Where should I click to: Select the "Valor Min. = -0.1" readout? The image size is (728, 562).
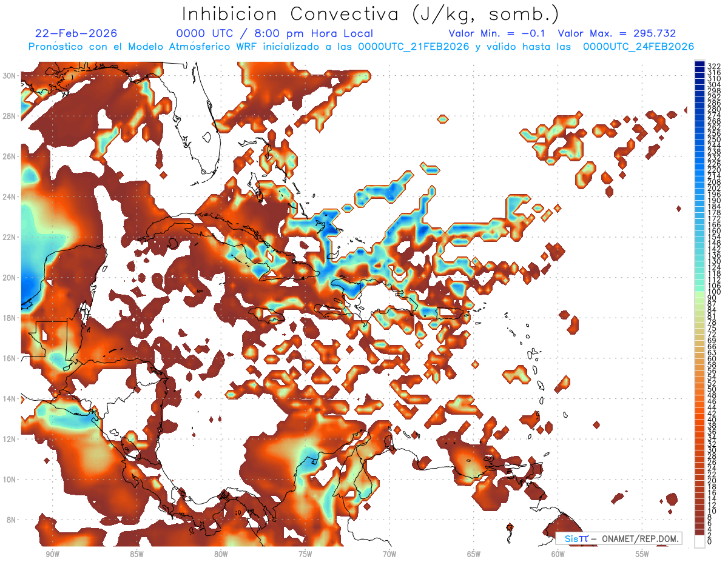click(497, 33)
